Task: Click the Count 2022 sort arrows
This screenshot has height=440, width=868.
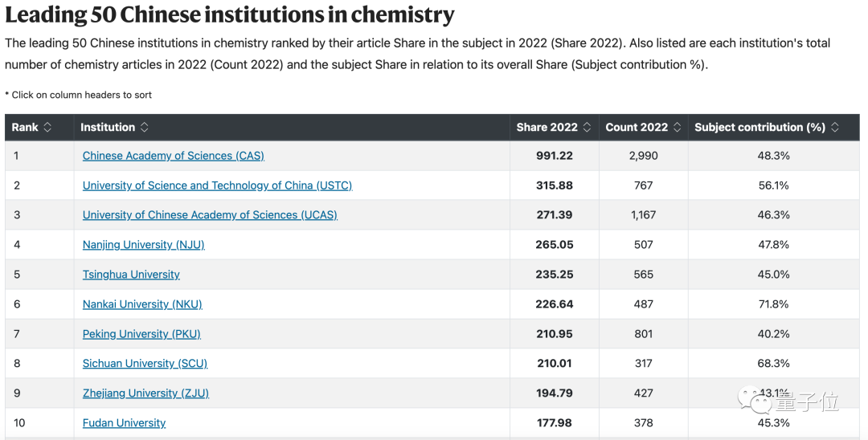Action: point(677,128)
